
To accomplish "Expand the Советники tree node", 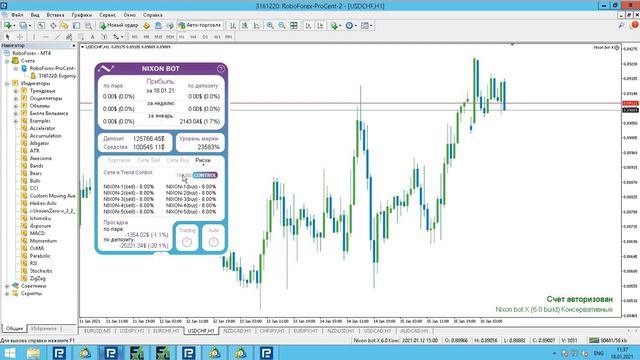I will tap(7, 286).
